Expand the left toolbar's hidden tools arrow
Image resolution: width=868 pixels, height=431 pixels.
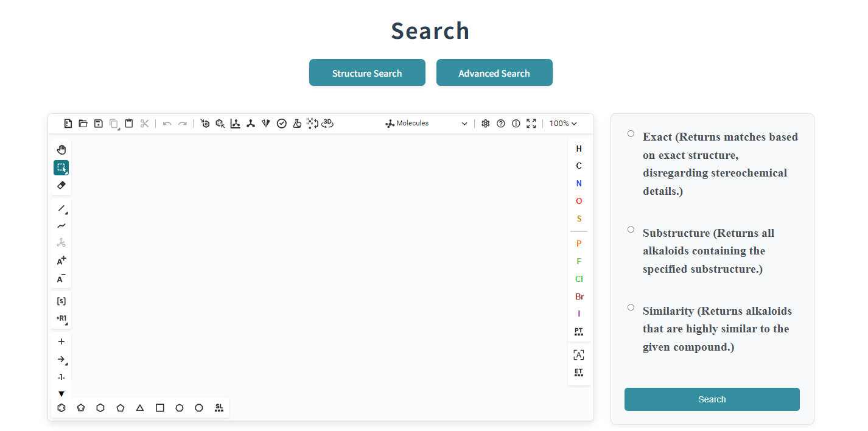(x=61, y=394)
